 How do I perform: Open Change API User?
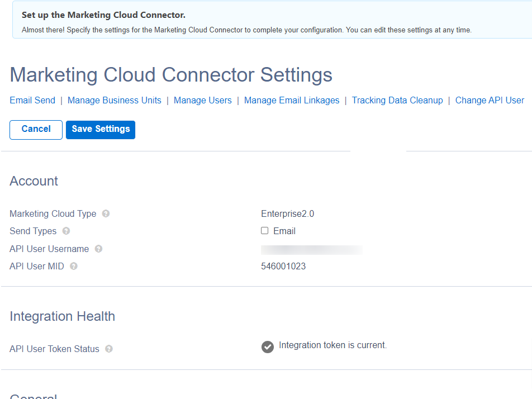point(489,101)
